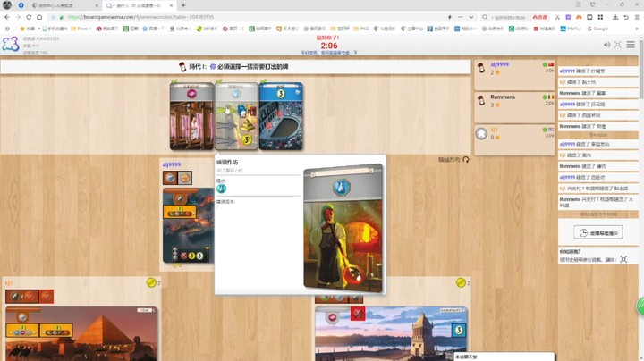Viewport: 644px width, 361px height.
Task: Click the scissors screenshot icon
Action: (557, 17)
